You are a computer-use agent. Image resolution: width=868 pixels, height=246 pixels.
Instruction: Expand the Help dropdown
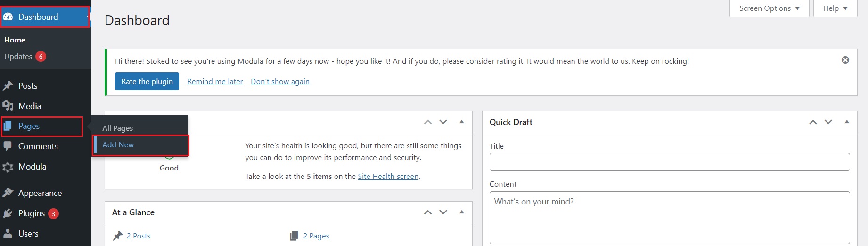click(x=835, y=8)
